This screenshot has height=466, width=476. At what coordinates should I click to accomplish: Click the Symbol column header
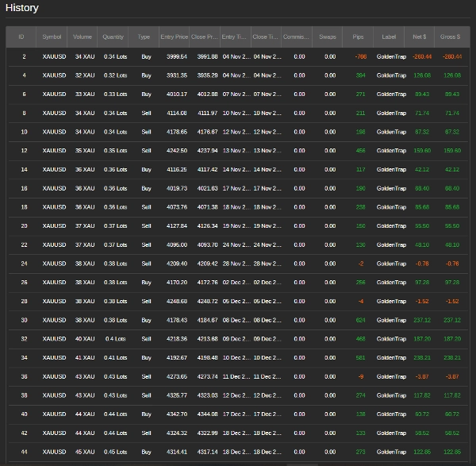pyautogui.click(x=52, y=37)
